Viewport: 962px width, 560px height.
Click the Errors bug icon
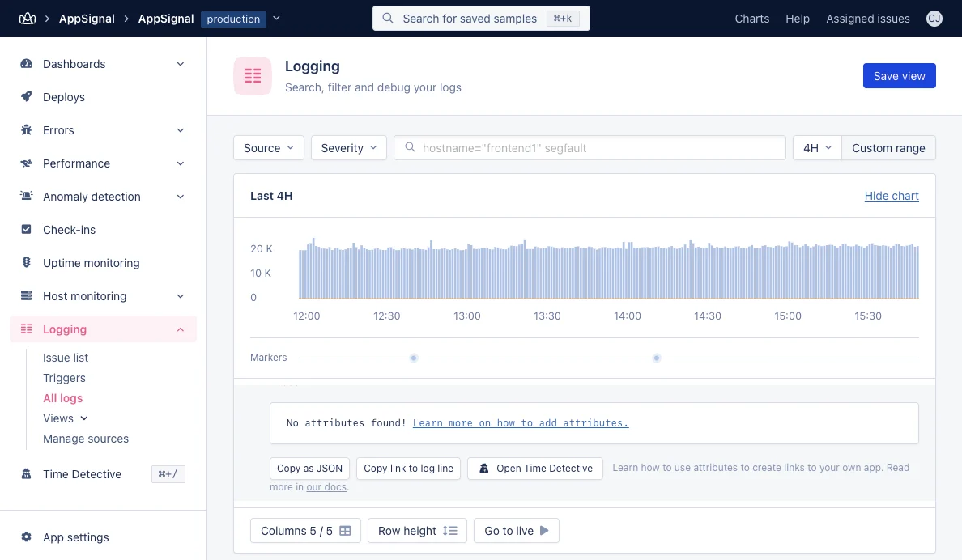pos(27,130)
